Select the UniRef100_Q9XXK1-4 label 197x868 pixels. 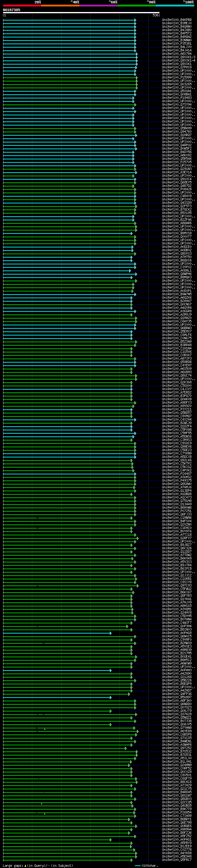click(x=179, y=60)
